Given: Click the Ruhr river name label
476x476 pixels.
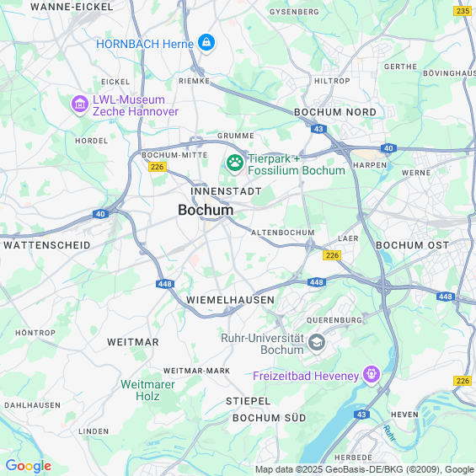Looking at the screenshot, I should [389, 433].
